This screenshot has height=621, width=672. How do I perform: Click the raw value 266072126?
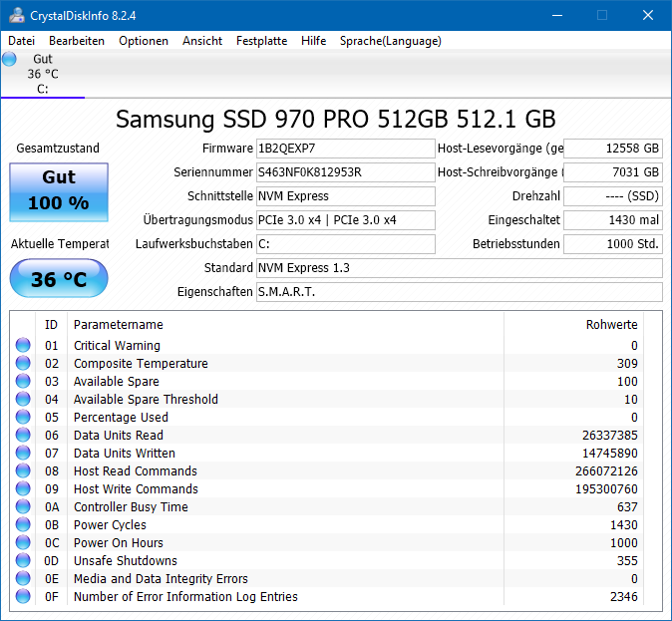(606, 471)
